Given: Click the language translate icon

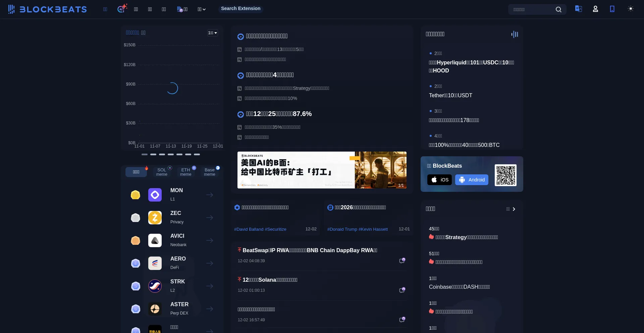Looking at the screenshot, I should click(578, 9).
